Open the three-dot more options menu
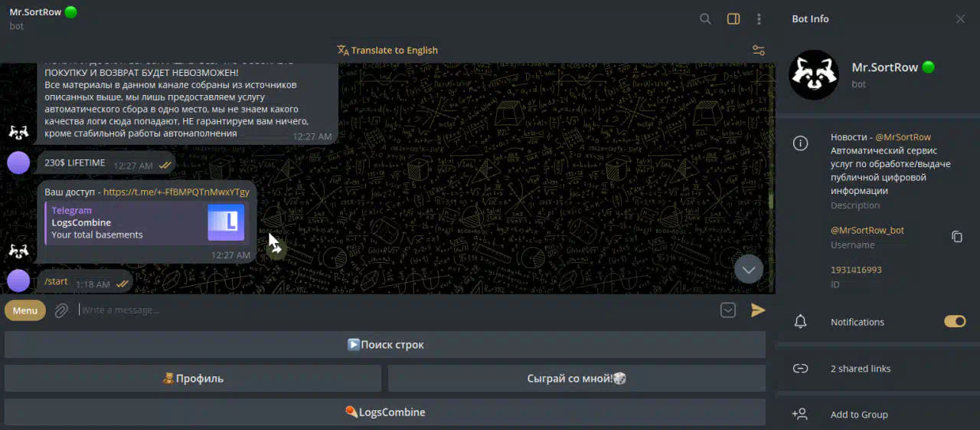 click(759, 19)
